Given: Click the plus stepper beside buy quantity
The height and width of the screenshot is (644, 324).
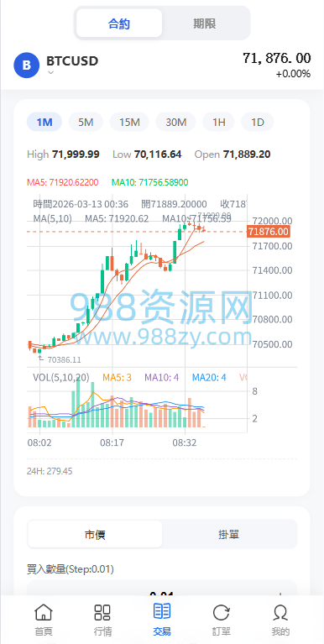Looking at the screenshot, I should [281, 594].
